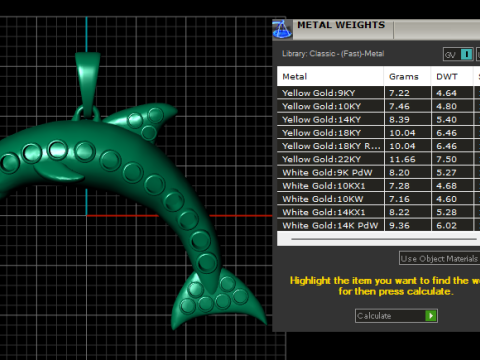
Task: Select Yellow Gold:22KY row
Action: click(x=378, y=159)
